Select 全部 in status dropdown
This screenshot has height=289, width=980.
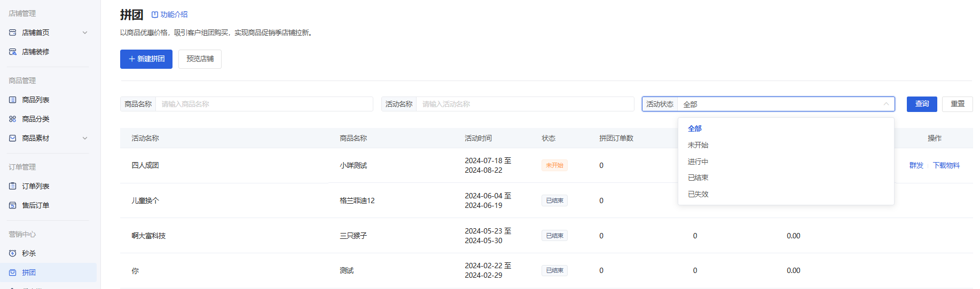coord(786,129)
